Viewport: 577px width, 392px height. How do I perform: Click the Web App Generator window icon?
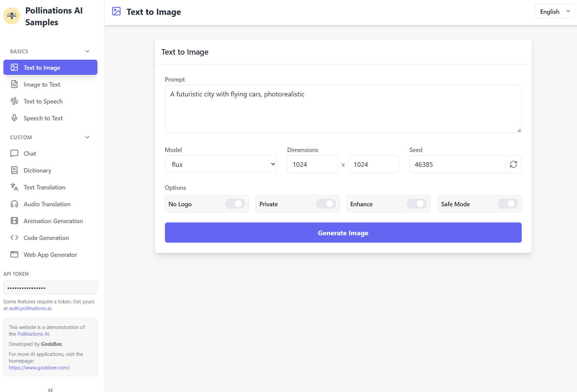click(14, 254)
